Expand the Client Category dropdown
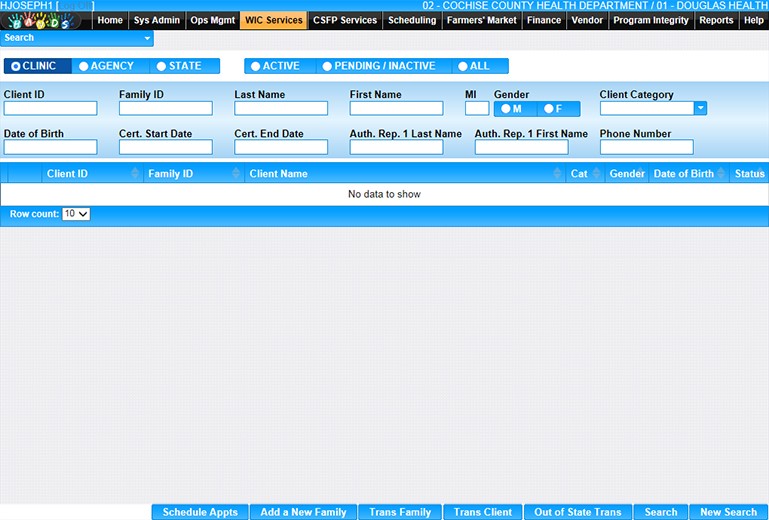769x520 pixels. pyautogui.click(x=700, y=108)
